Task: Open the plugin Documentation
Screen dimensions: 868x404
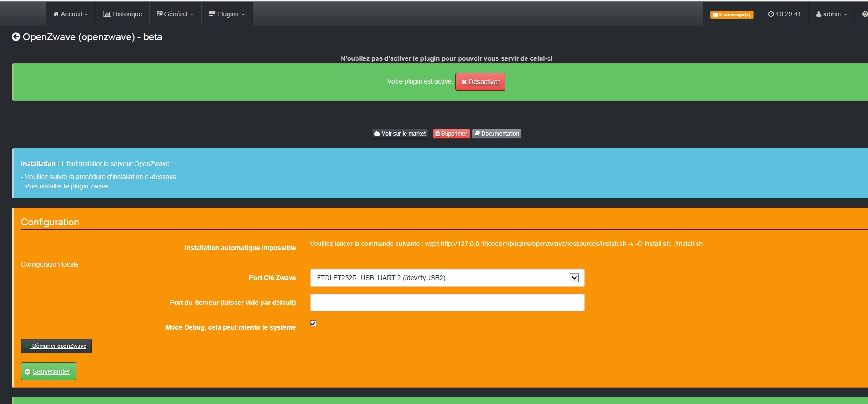Action: tap(497, 134)
